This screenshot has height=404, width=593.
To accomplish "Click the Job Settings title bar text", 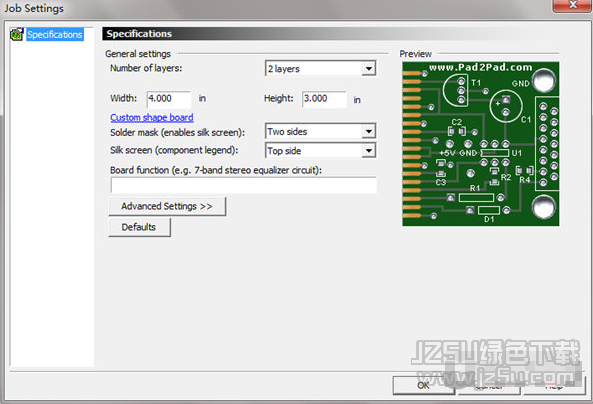I will point(34,8).
